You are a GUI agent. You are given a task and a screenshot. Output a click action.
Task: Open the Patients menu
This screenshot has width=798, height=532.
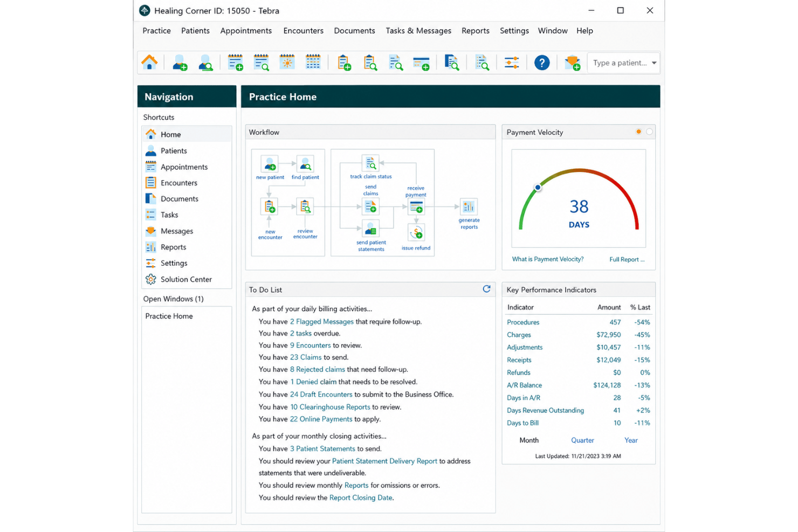coord(195,31)
